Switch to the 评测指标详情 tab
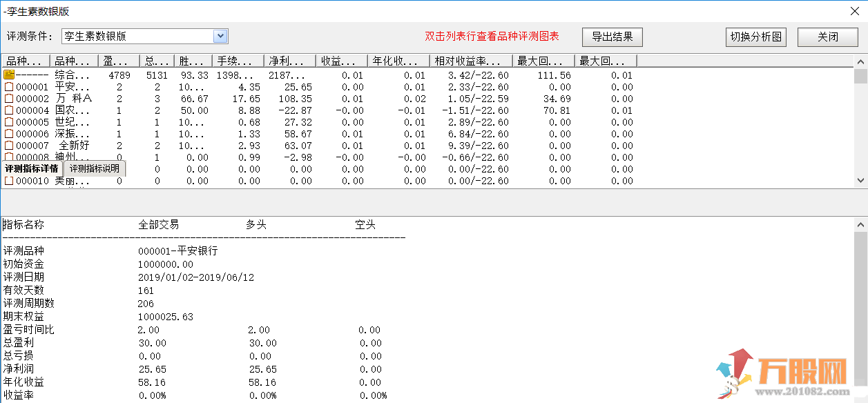Screen dimensions: 868x403 click(32, 168)
